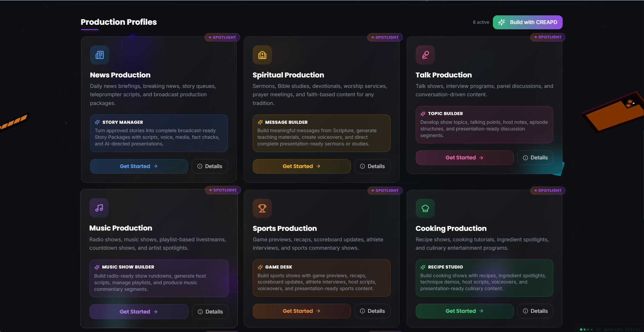Click the sparkle icon in Build with CREAPD
644x332 pixels.
tap(502, 22)
